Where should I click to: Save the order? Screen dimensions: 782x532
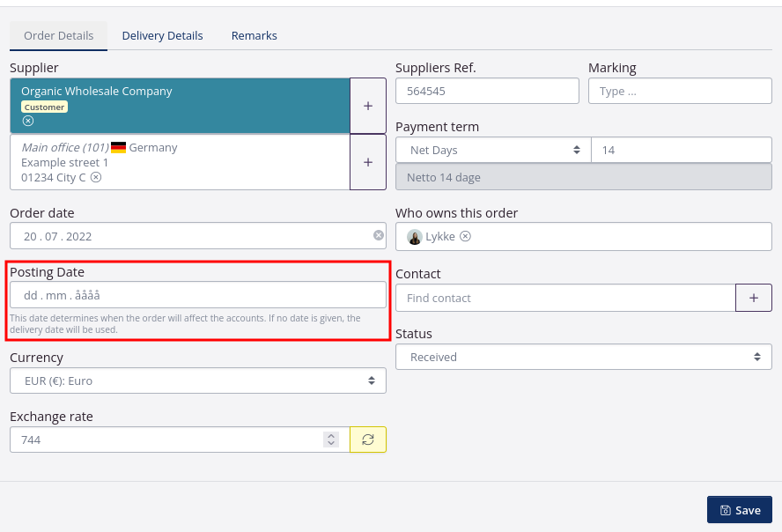click(740, 510)
